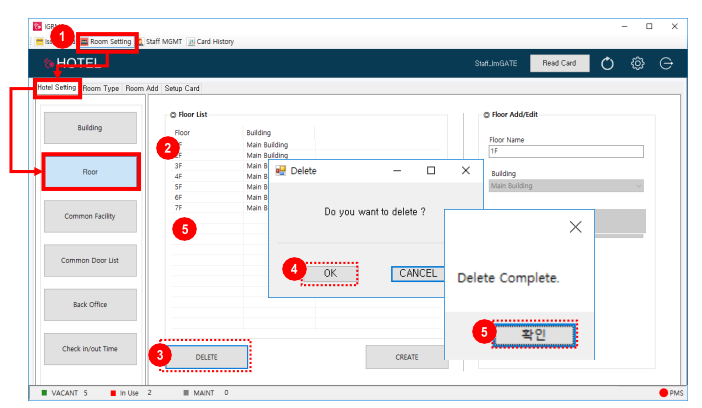Click the DELETE button below floor list
Viewport: 702px width, 408px height.
pos(206,357)
